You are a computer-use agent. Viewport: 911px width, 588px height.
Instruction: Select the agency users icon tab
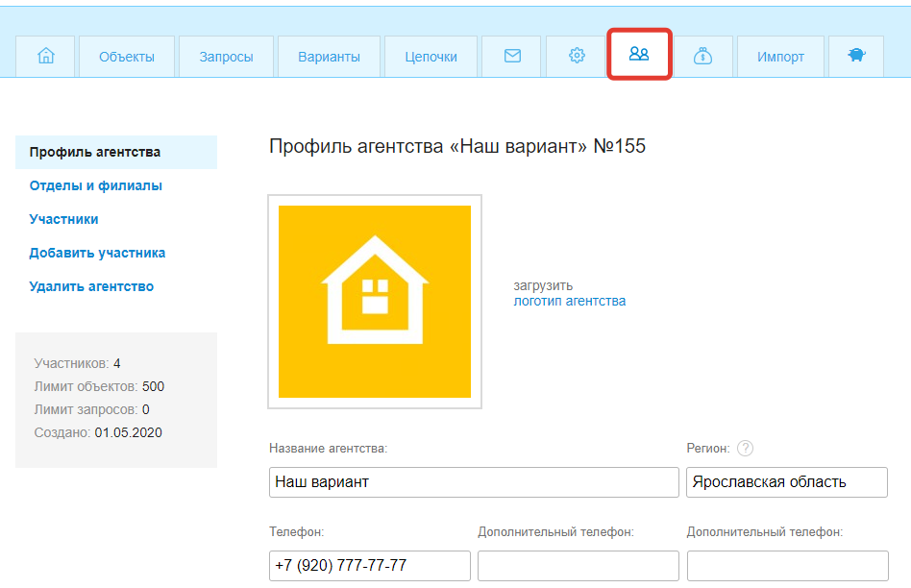639,55
